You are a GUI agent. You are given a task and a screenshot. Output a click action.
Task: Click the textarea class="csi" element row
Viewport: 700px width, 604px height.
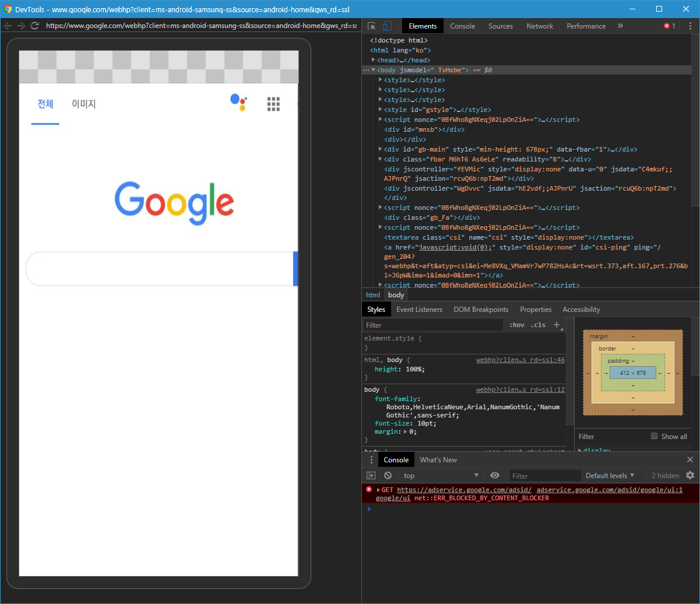509,237
